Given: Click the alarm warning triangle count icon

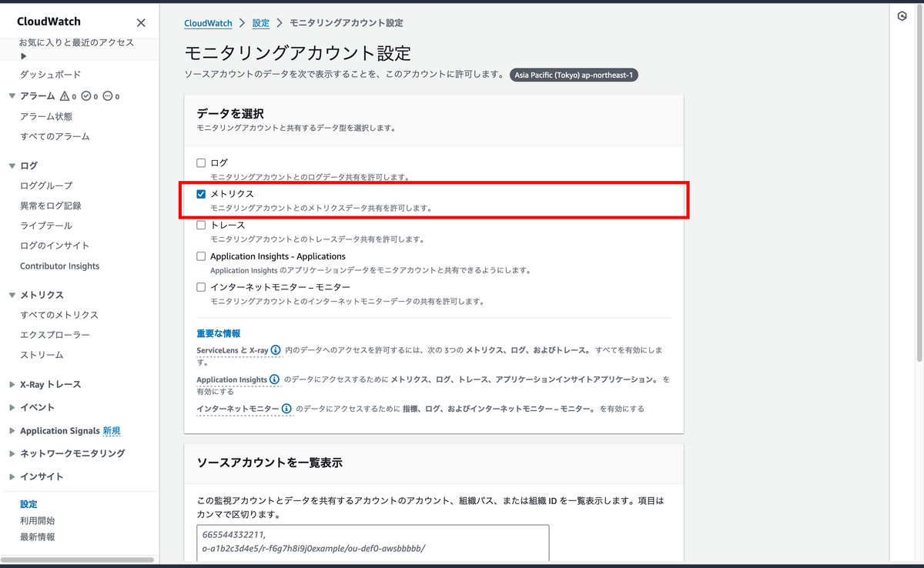Looking at the screenshot, I should [x=65, y=96].
